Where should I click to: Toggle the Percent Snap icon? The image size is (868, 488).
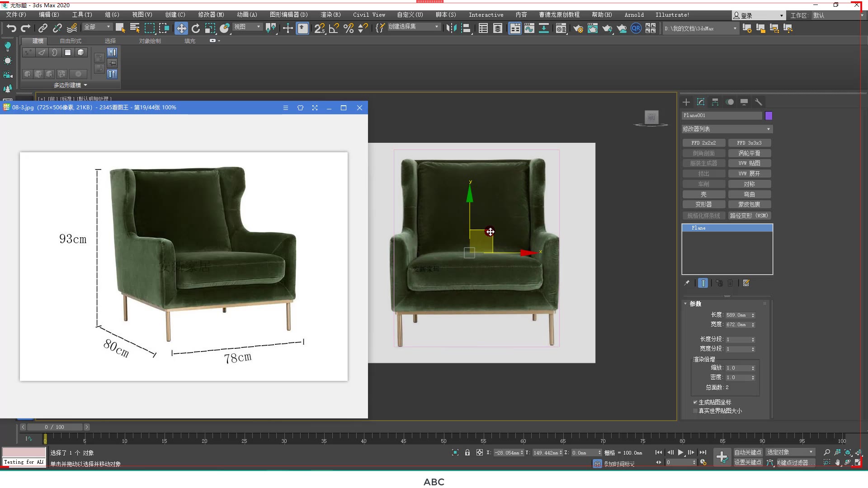pyautogui.click(x=349, y=28)
